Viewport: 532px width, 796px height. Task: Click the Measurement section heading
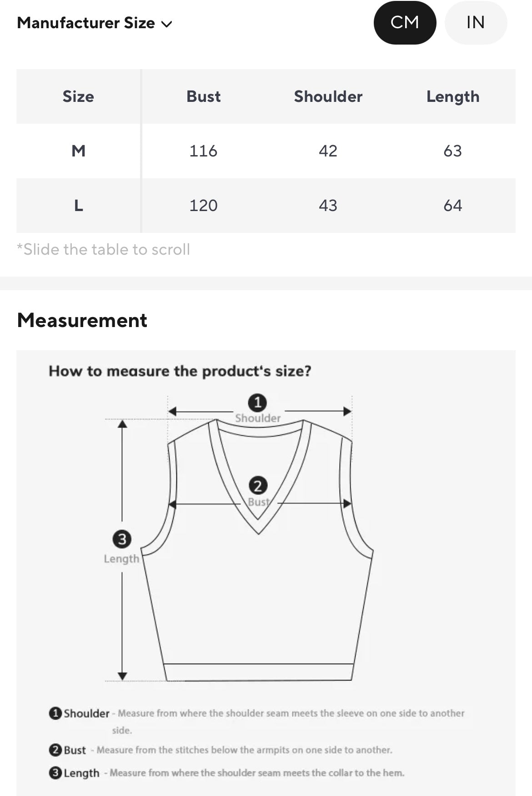(x=82, y=321)
